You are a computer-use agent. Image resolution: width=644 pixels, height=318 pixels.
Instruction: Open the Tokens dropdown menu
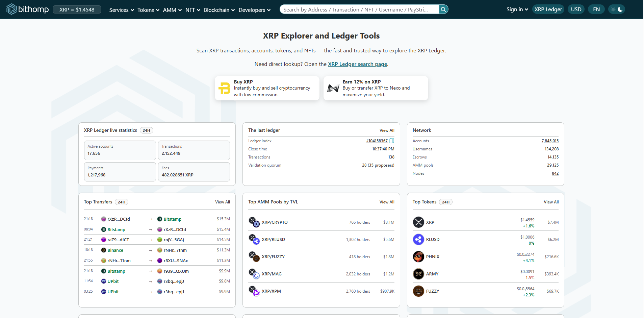tap(148, 10)
